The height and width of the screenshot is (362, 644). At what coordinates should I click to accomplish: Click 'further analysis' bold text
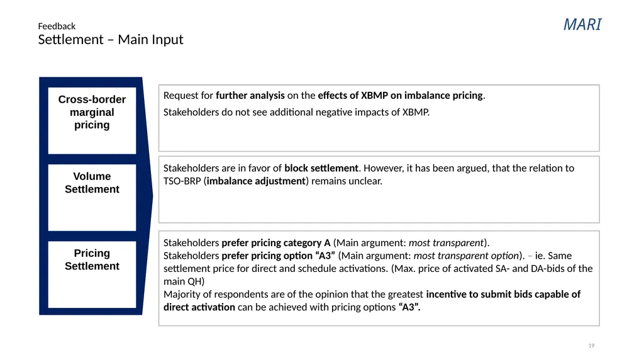coord(250,96)
